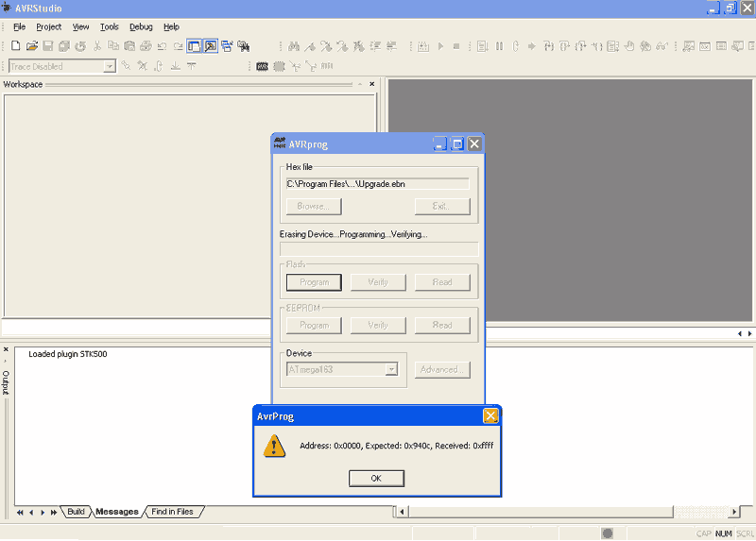Click the Flash Program button
The image size is (756, 541).
click(314, 282)
